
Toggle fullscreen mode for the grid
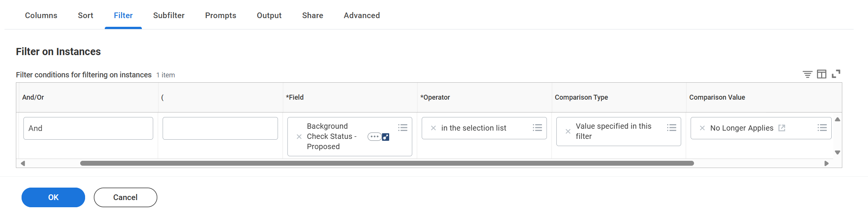[x=836, y=74]
